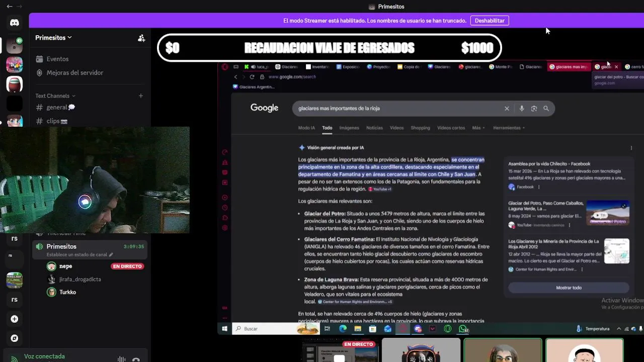Click Deshabilitar on the Streamer mode banner
Viewport: 644px width, 362px height.
490,21
